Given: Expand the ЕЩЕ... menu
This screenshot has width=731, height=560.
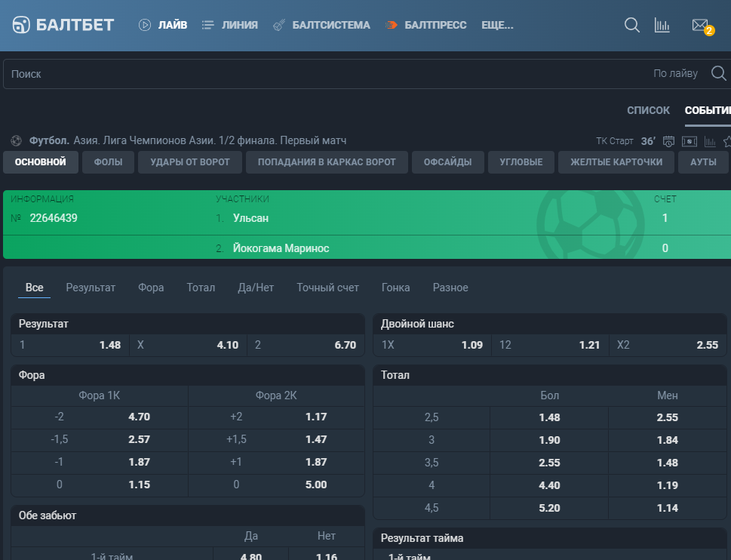Looking at the screenshot, I should 497,25.
